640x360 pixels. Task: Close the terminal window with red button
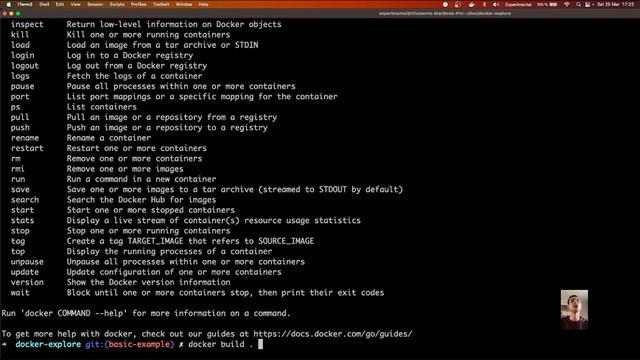click(x=4, y=13)
